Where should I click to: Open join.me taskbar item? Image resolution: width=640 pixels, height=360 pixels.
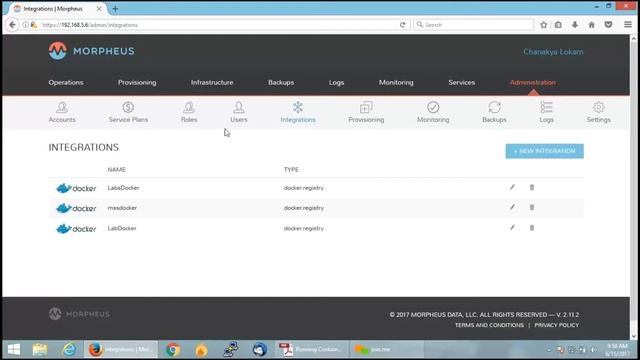[386, 349]
